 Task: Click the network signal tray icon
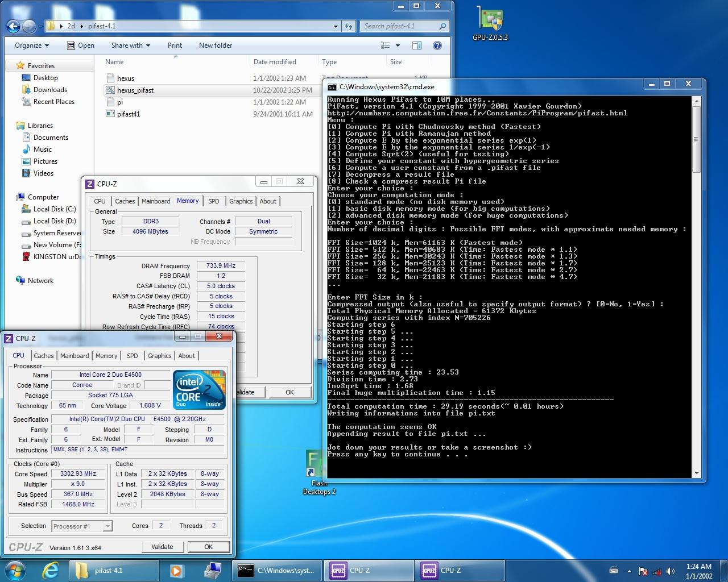tap(657, 571)
